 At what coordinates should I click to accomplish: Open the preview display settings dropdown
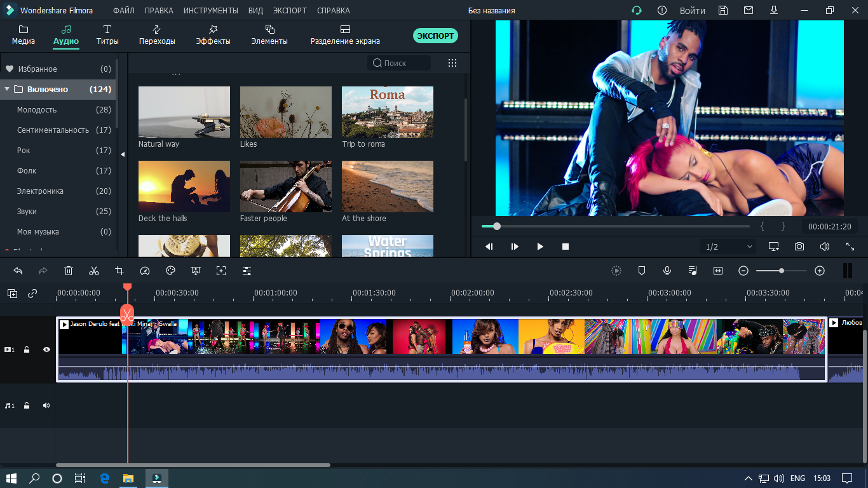click(x=773, y=247)
